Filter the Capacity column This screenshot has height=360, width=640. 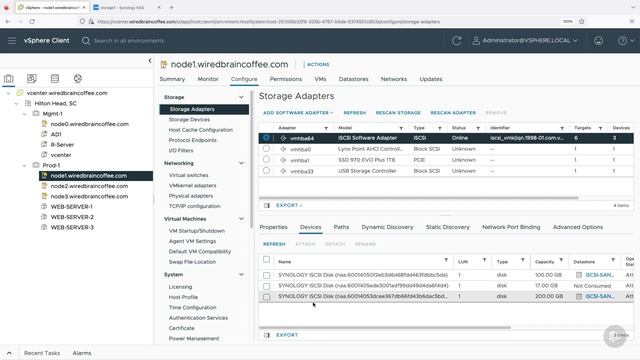pos(561,260)
